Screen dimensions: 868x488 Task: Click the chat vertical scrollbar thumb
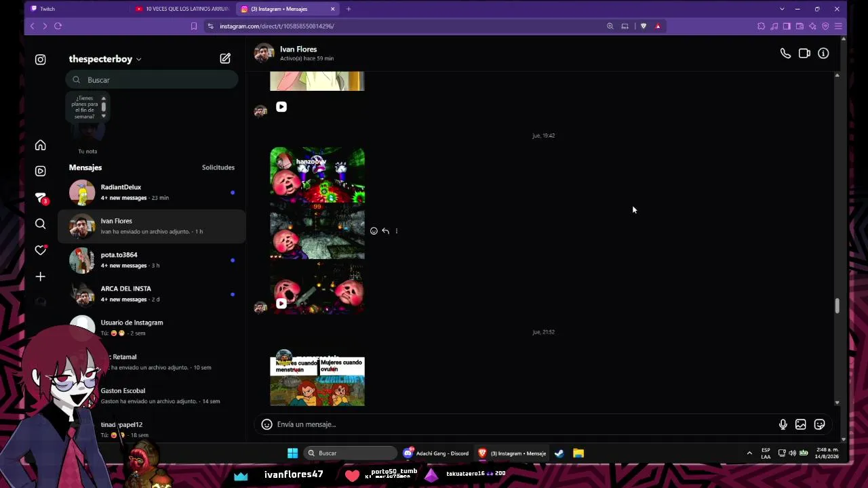(837, 306)
